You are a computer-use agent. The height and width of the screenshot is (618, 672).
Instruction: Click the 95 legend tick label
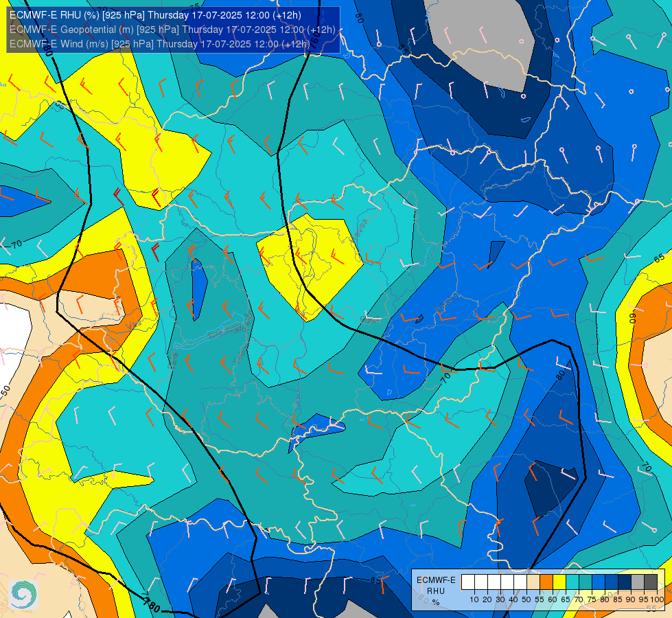coord(643,599)
